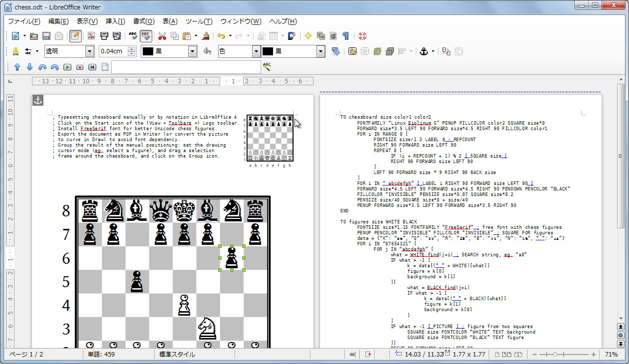629x364 pixels.
Task: Toggle Edit Mode button
Action: (75, 36)
